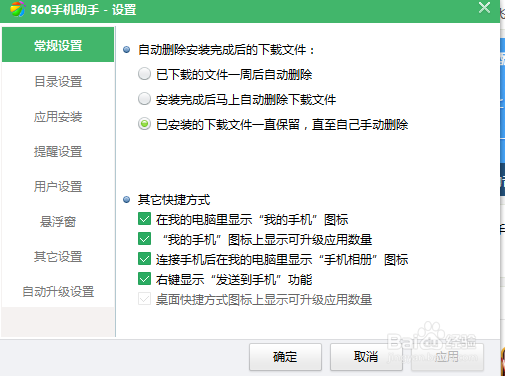Image resolution: width=505 pixels, height=376 pixels.
Task: Confirm settings with the 确定 button
Action: coord(285,357)
